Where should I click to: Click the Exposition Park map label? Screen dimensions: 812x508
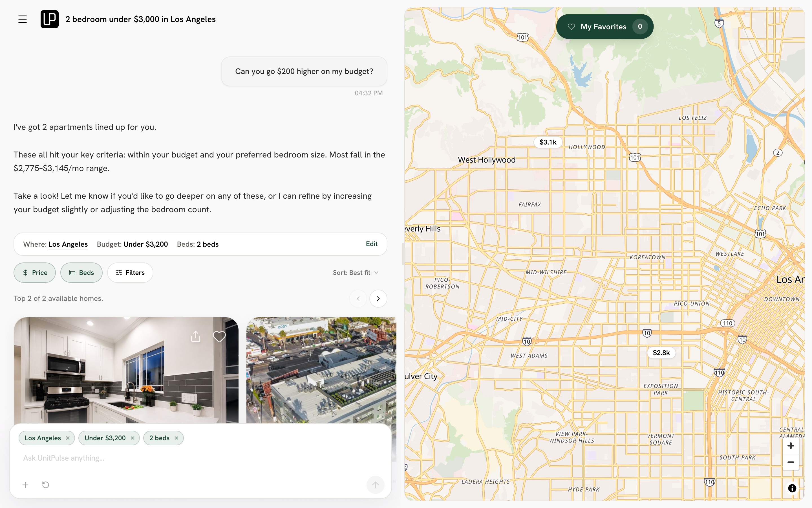(x=661, y=389)
